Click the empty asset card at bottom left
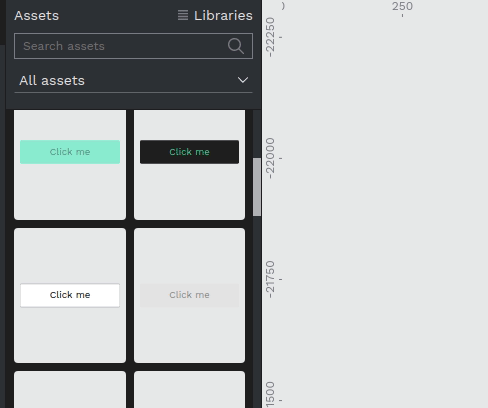The width and height of the screenshot is (488, 408). tap(70, 390)
